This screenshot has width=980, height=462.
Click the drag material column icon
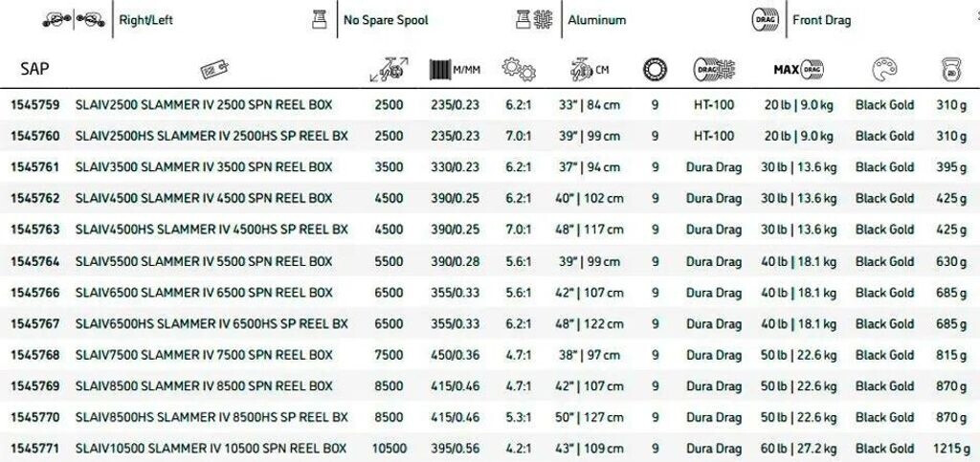(713, 69)
